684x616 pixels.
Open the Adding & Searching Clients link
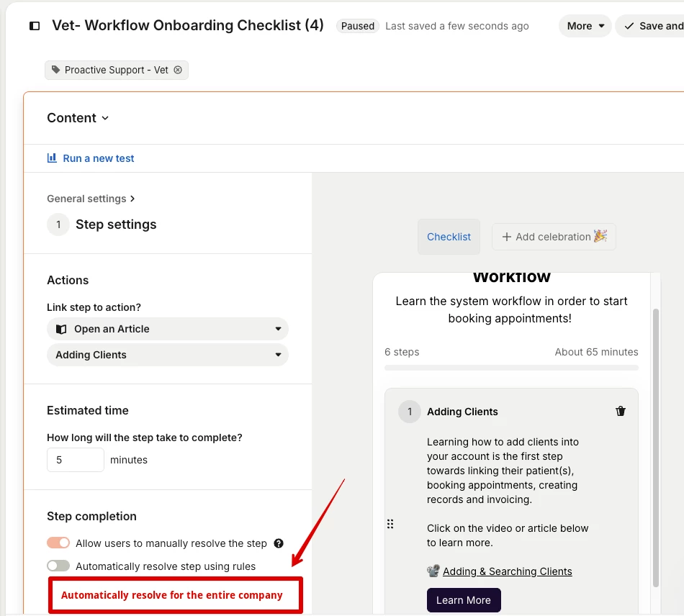[x=508, y=571]
